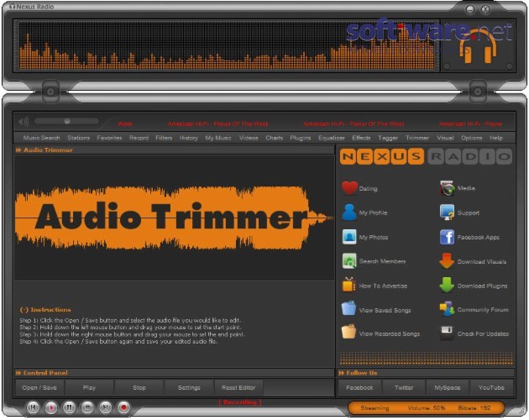
Task: Open the Help menu
Action: click(x=496, y=138)
